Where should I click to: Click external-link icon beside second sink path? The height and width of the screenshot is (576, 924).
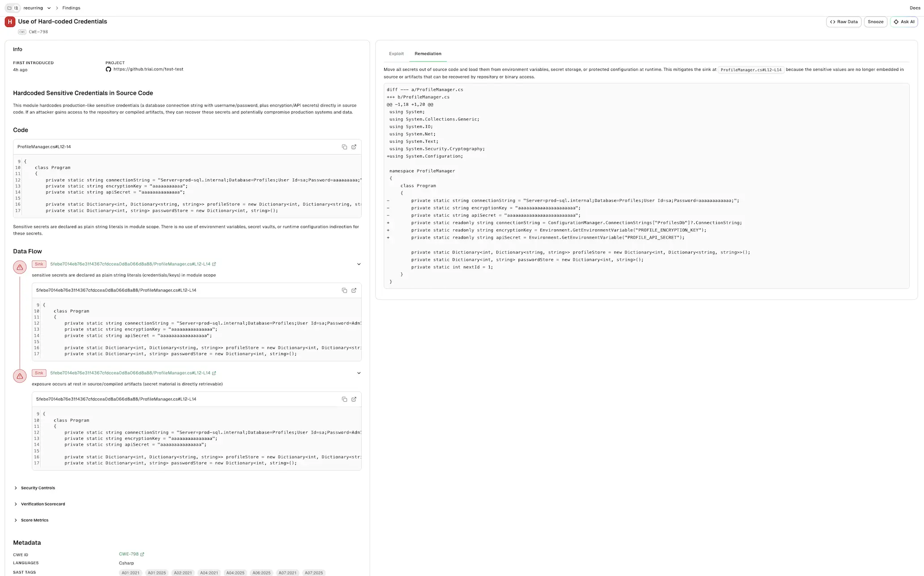[214, 373]
